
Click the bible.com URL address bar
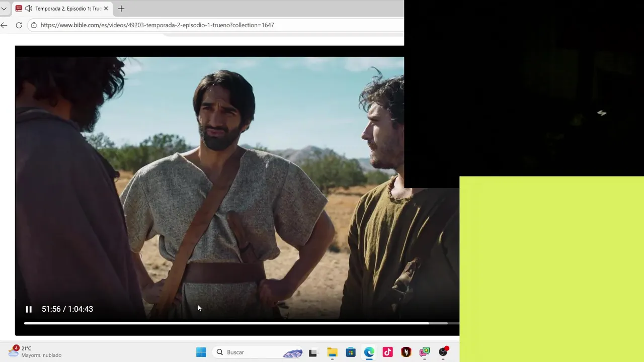pos(216,25)
